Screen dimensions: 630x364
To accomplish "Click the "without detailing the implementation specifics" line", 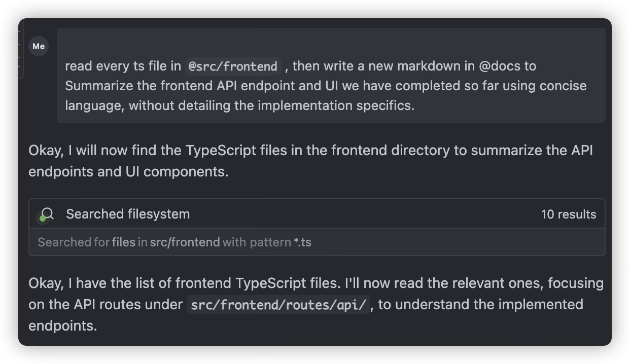I will [239, 105].
